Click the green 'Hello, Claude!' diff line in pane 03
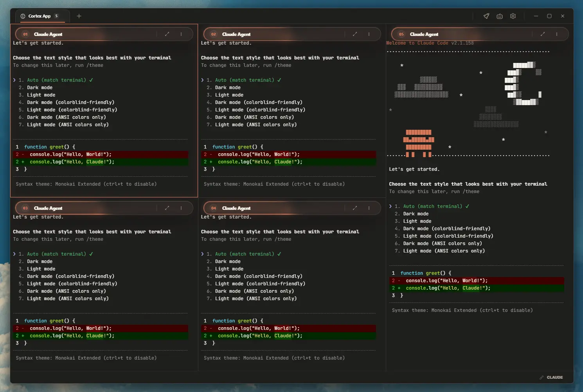 101,336
